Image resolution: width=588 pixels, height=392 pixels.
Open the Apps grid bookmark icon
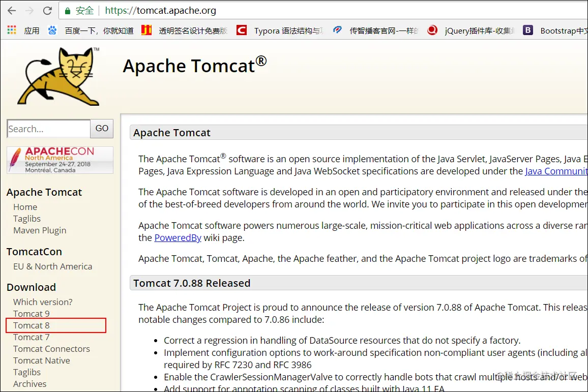12,31
